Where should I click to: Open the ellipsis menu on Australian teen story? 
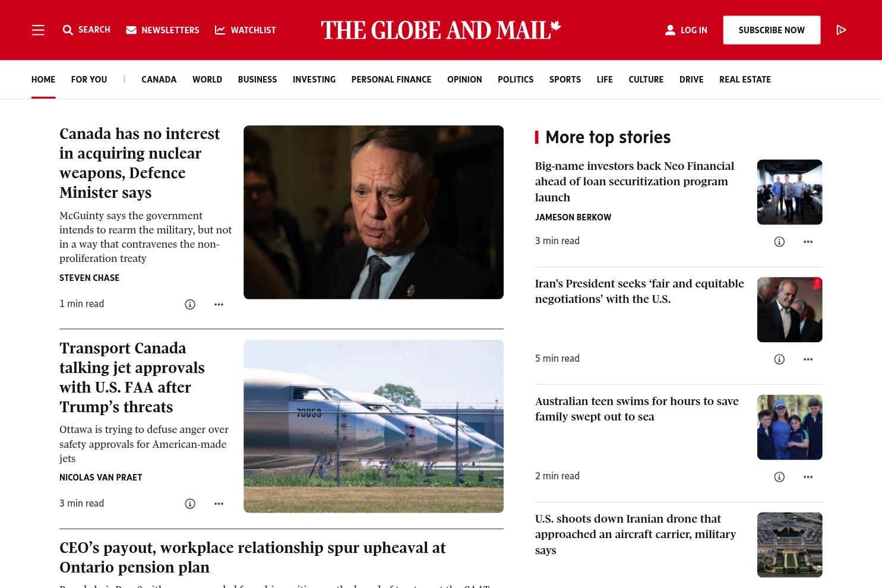click(x=808, y=476)
